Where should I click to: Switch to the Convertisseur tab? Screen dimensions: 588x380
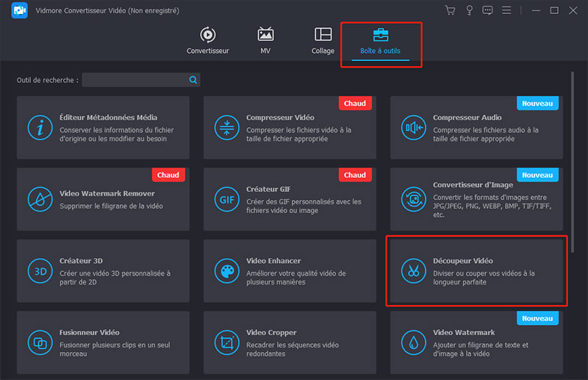pos(207,41)
